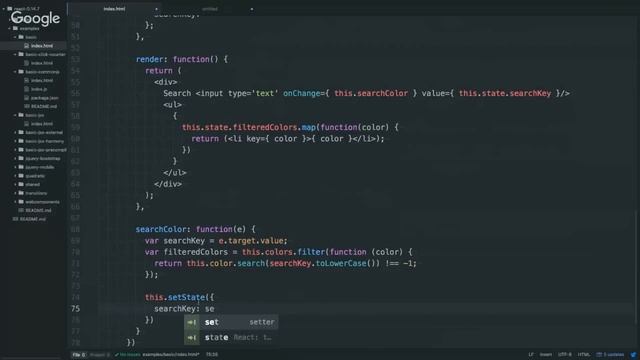Click the snippet icon beside 'state' suggestion

click(x=191, y=338)
